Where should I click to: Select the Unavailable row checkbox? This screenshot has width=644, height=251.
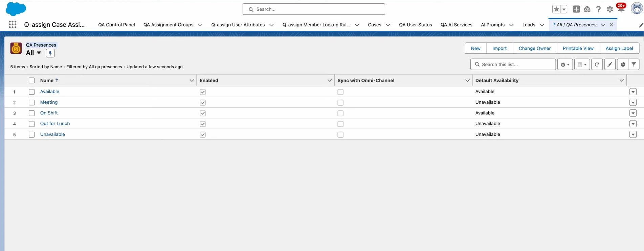(31, 134)
